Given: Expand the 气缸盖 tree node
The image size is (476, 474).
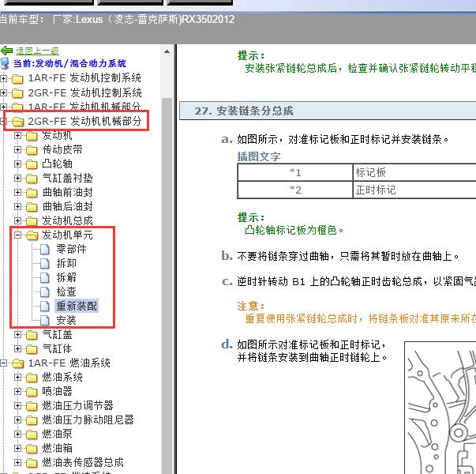Looking at the screenshot, I should pyautogui.click(x=17, y=334).
